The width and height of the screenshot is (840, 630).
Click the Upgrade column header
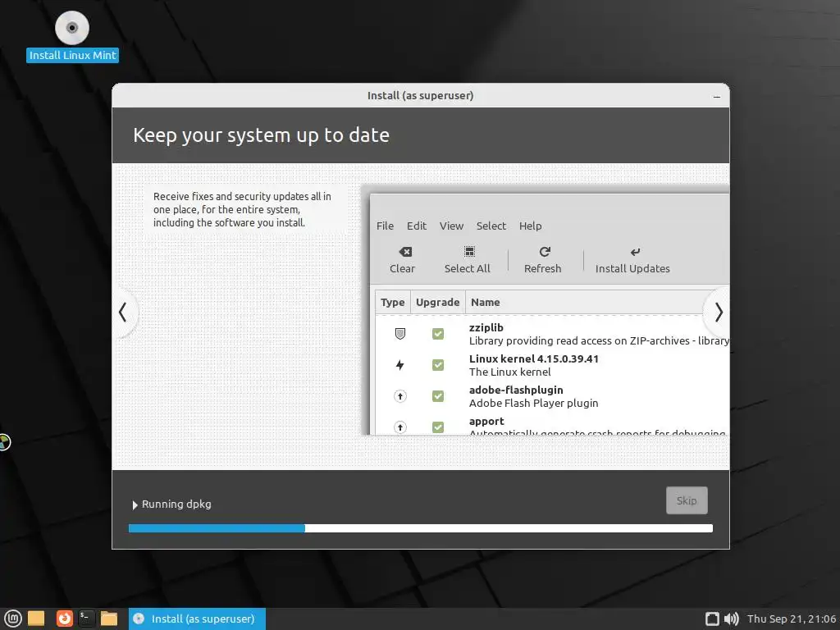438,302
